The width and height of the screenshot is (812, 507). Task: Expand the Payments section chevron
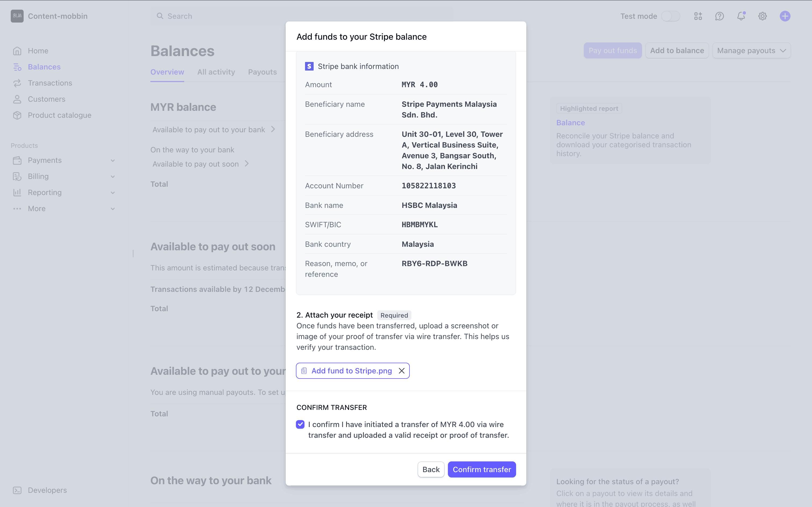coord(113,161)
